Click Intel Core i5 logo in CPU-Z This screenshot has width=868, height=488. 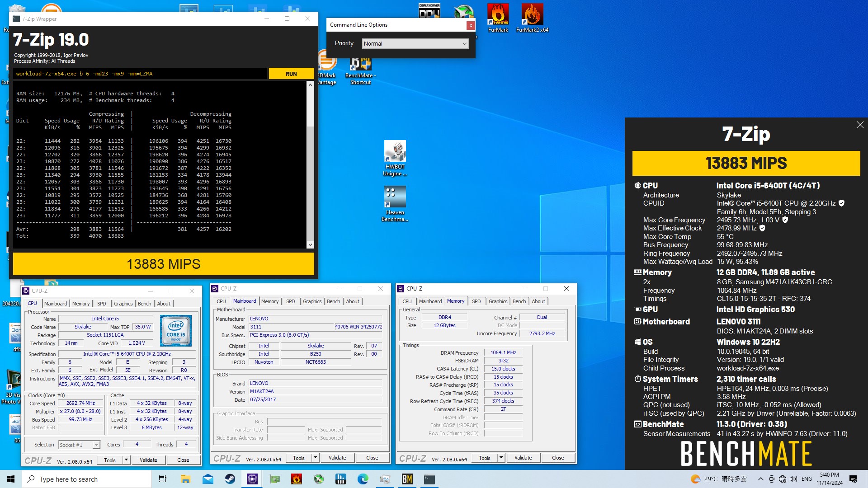pyautogui.click(x=176, y=331)
